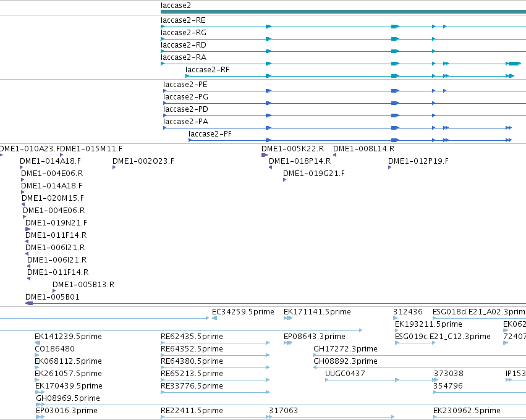
Task: Select EST RE22411.5prime
Action: (192, 411)
